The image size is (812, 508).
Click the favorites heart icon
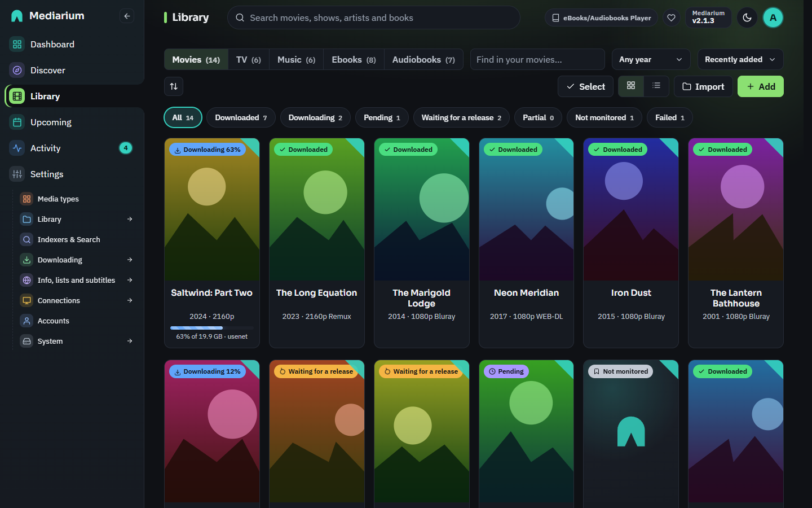(x=671, y=17)
